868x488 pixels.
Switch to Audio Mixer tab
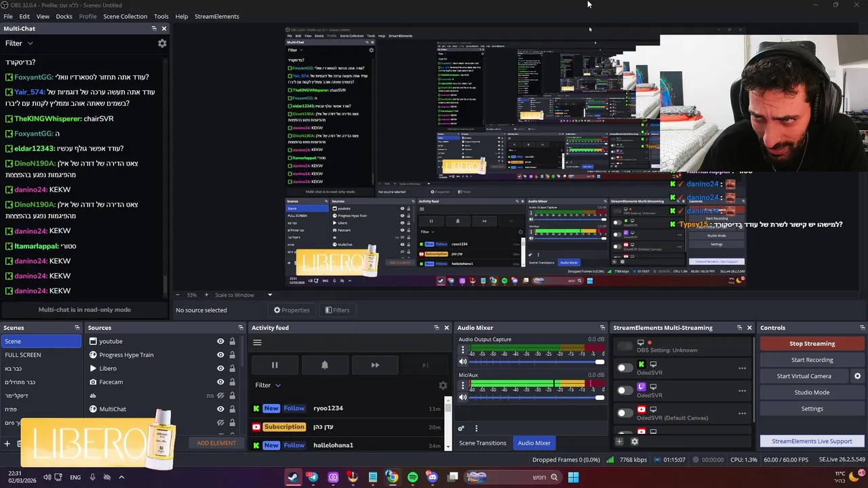pyautogui.click(x=534, y=443)
